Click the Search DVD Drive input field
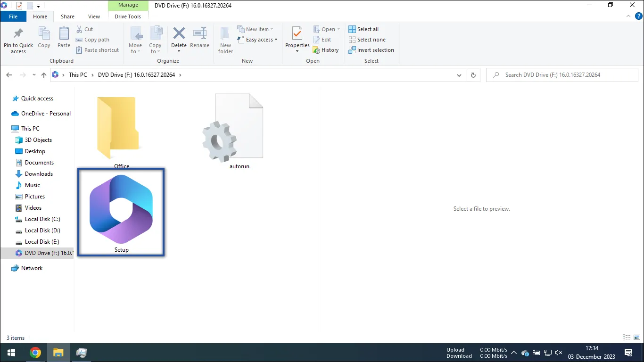Image resolution: width=644 pixels, height=362 pixels. point(562,74)
